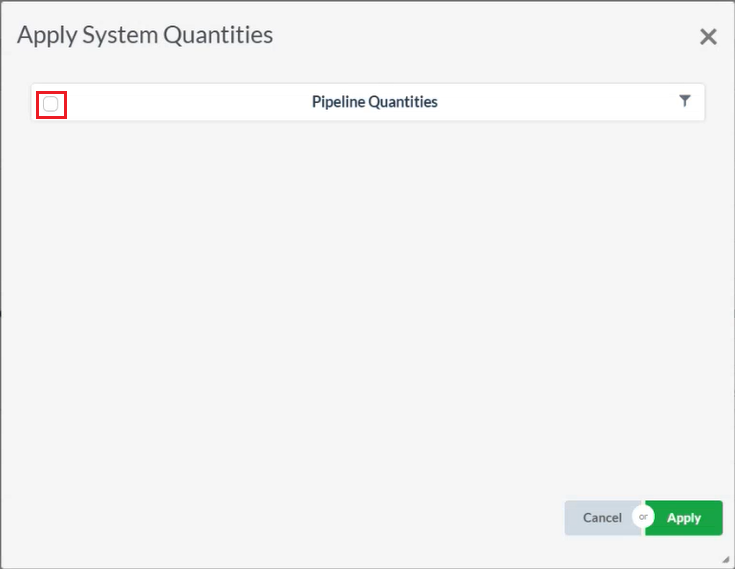The image size is (735, 569).
Task: Enable the red-highlighted header checkbox
Action: (x=51, y=103)
